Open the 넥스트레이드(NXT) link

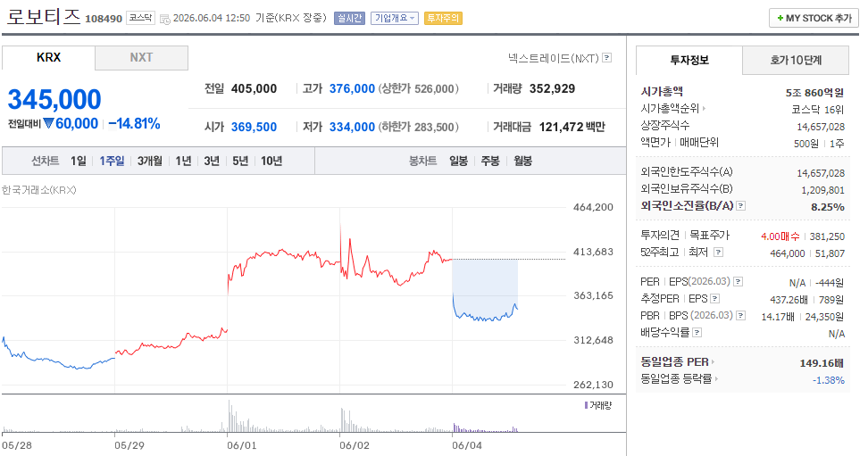[553, 58]
